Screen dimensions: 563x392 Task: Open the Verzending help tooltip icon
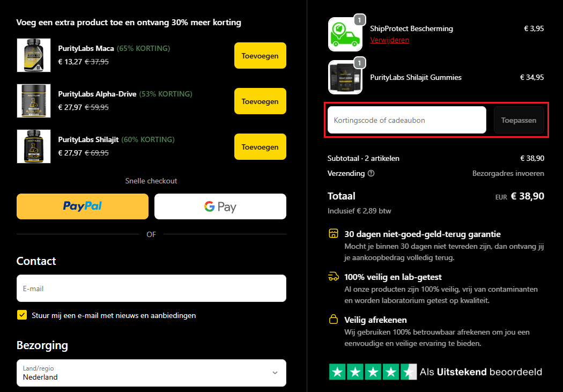tap(372, 173)
